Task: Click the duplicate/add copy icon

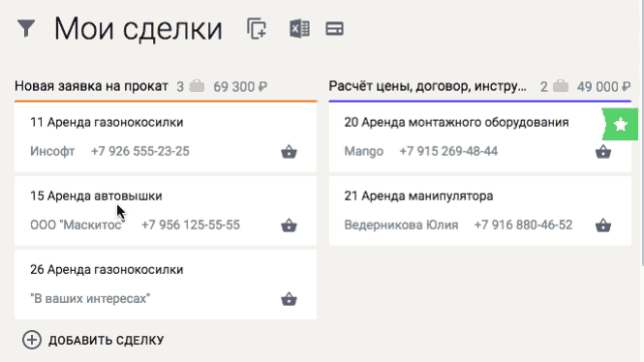Action: click(x=257, y=29)
